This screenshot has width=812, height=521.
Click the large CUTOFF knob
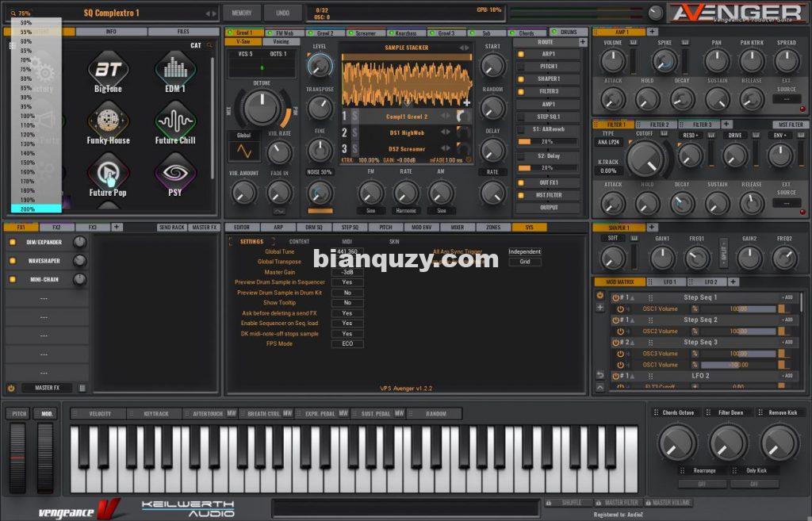coord(645,159)
